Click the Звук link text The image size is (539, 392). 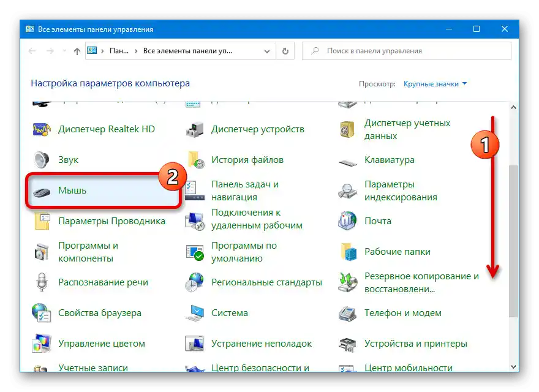point(69,160)
